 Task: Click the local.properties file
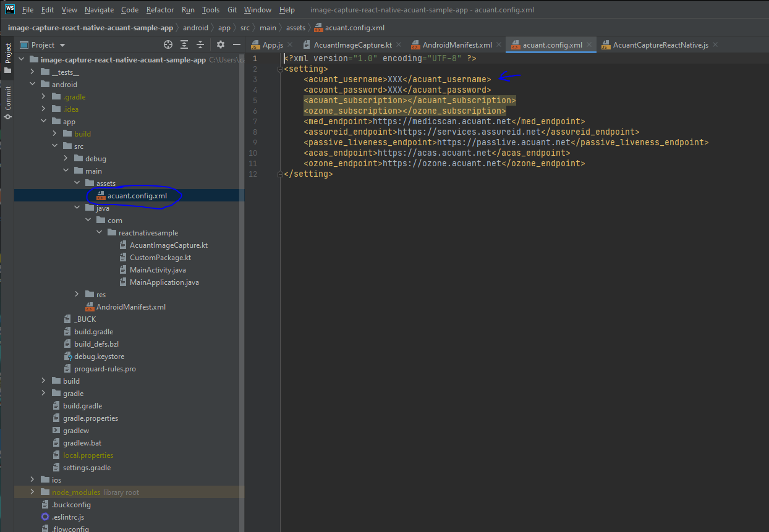click(88, 455)
